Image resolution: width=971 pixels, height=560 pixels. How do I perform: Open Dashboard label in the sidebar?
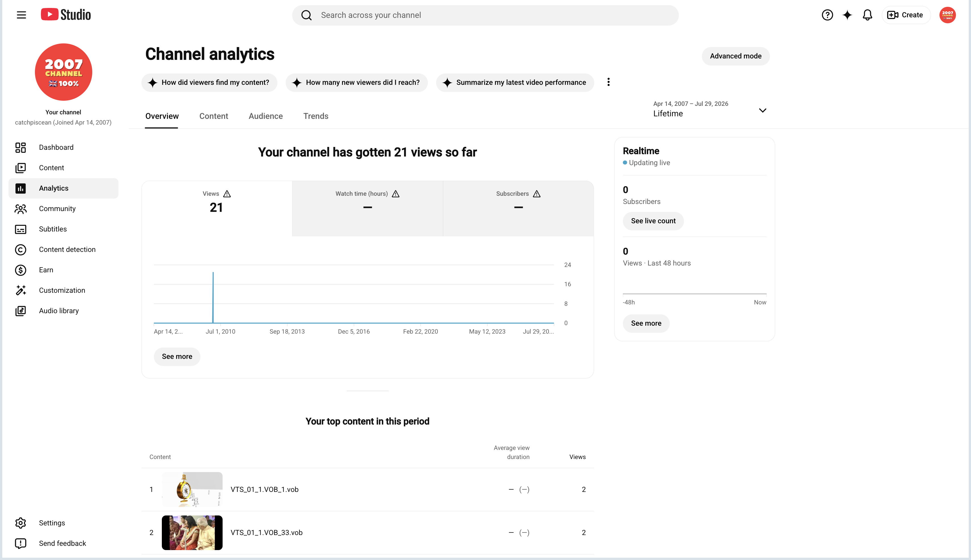tap(56, 147)
